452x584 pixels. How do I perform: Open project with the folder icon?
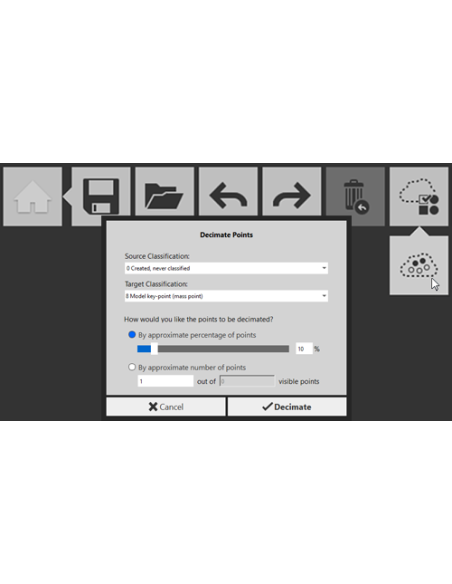click(x=165, y=191)
